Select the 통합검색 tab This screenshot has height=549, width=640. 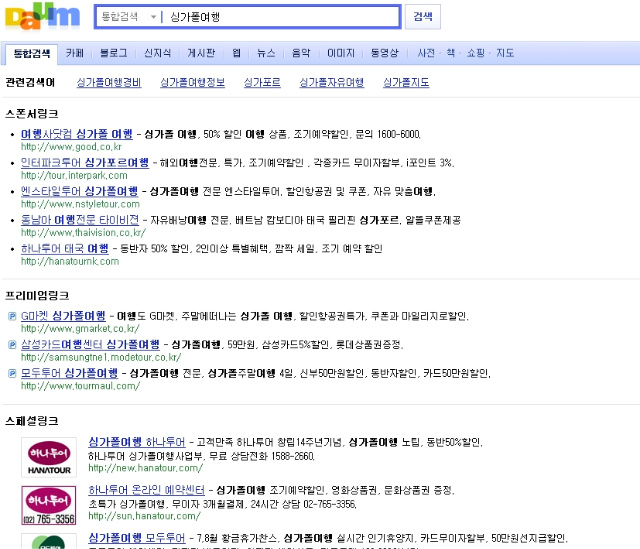point(31,53)
